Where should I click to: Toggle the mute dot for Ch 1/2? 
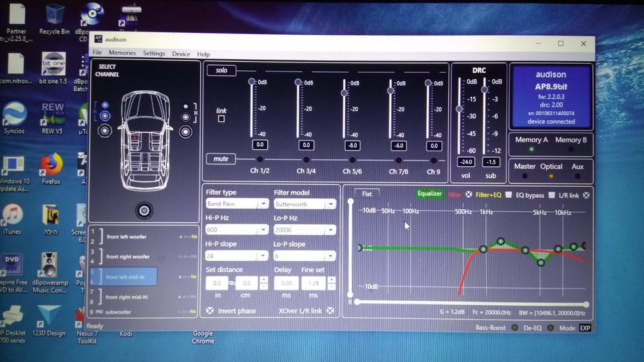point(260,159)
